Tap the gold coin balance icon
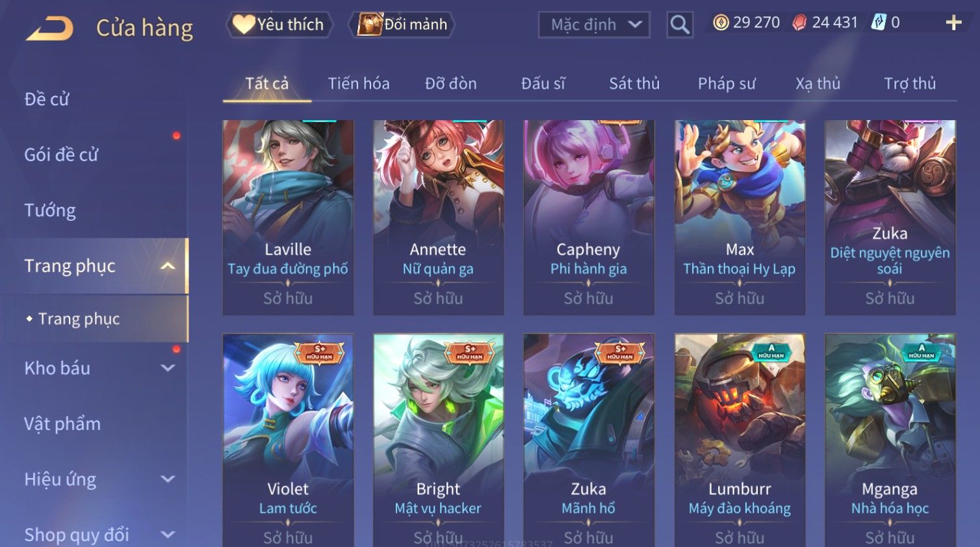 click(x=721, y=23)
